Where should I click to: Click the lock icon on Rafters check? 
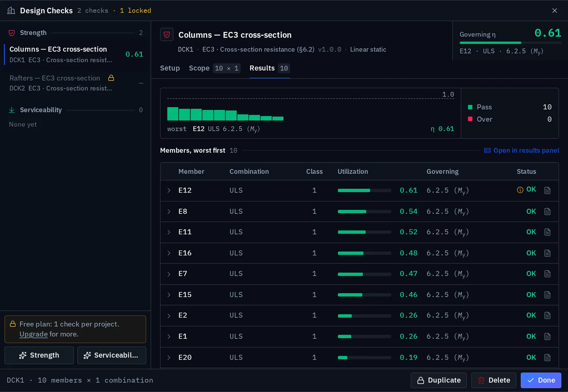coord(111,78)
